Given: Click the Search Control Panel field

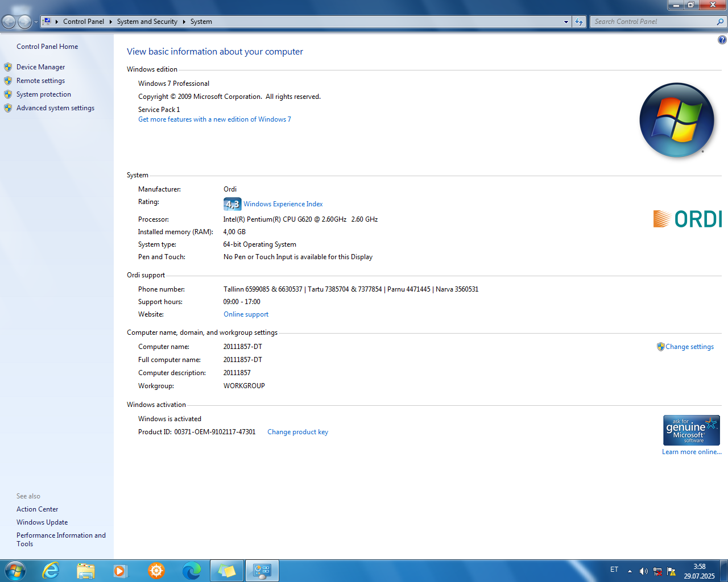Looking at the screenshot, I should [x=653, y=22].
